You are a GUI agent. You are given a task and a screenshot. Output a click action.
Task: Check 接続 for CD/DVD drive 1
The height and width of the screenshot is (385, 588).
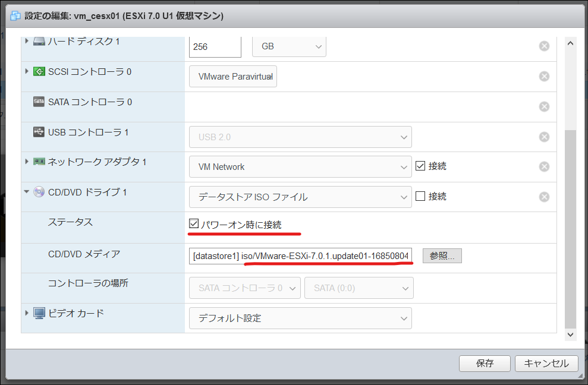420,196
